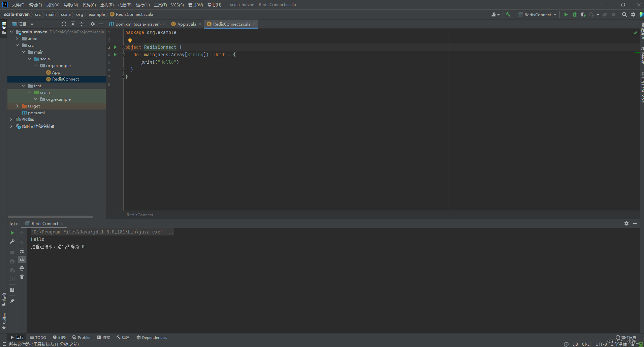Click the line:column 3:8 indicator

[575, 344]
